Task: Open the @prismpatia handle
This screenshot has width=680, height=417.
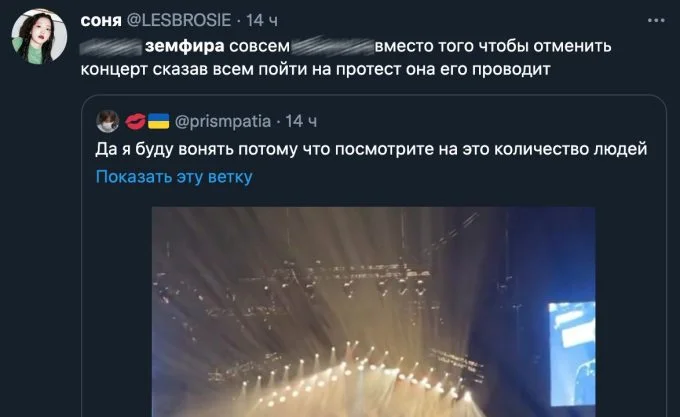Action: tap(223, 121)
